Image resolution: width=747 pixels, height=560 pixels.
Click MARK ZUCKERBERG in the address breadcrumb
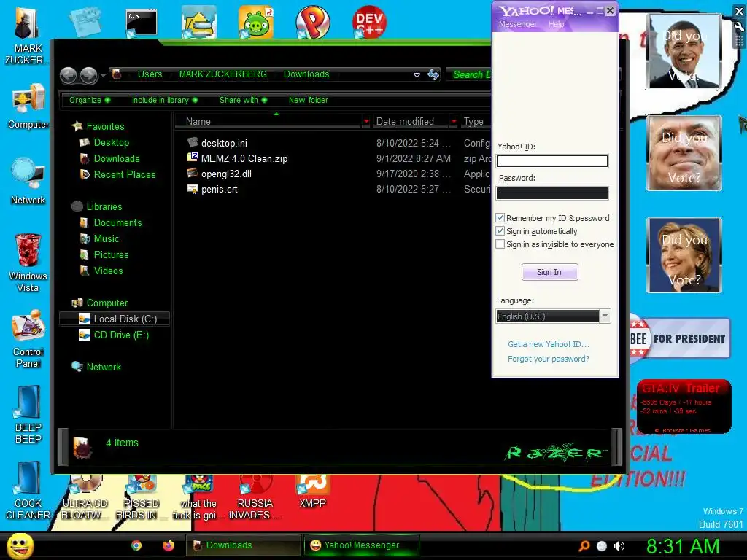[x=223, y=74]
